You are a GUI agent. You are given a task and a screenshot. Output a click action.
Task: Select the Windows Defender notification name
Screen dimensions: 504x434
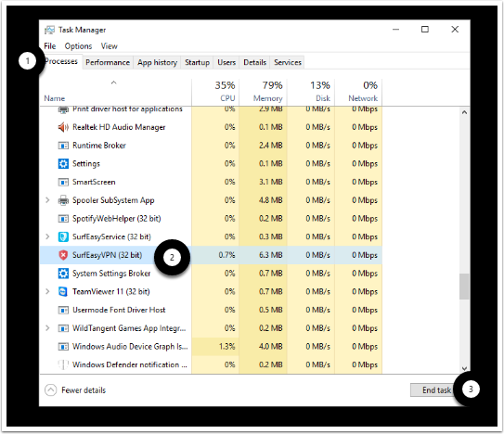pos(130,365)
